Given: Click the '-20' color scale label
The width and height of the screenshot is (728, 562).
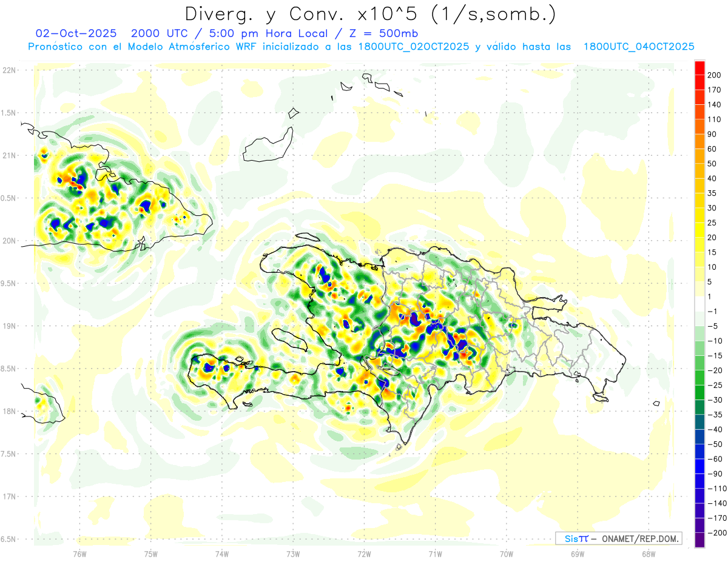Looking at the screenshot, I should point(715,370).
